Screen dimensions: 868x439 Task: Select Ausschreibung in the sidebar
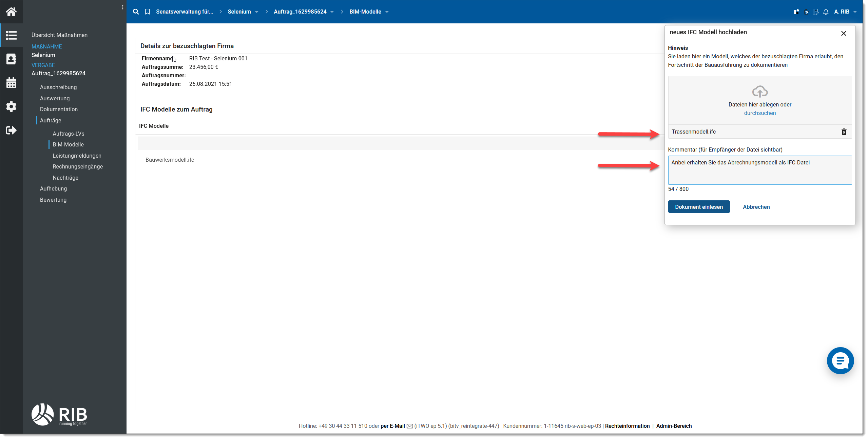click(58, 87)
